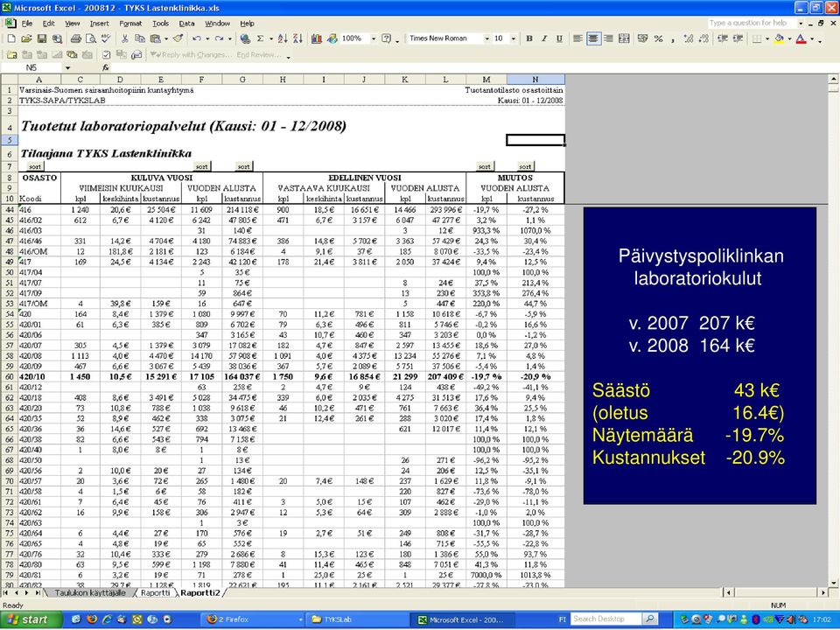Run the spelling check (ABC icon)
The height and width of the screenshot is (630, 840).
click(106, 38)
